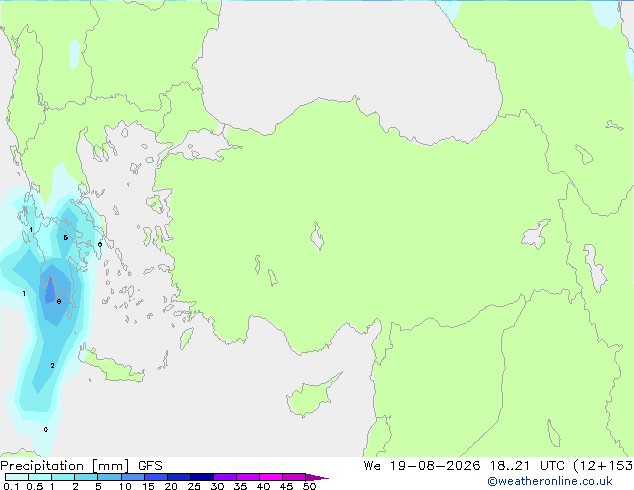
Task: Click the weatheronline.co.uk copyright link
Action: tap(550, 481)
